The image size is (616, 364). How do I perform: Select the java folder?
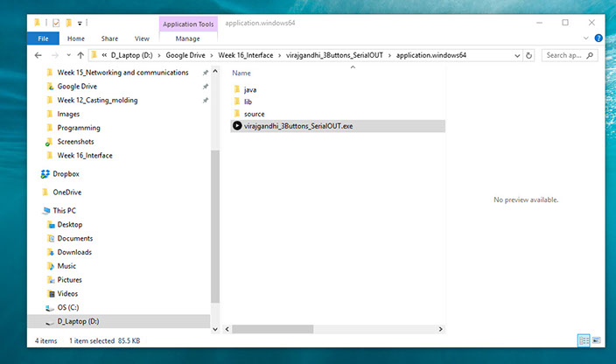tap(250, 89)
